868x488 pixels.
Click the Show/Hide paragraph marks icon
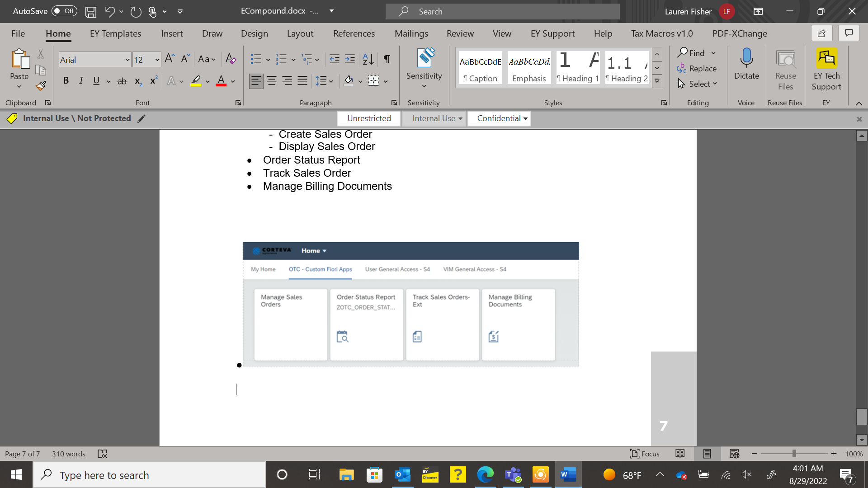(x=387, y=59)
